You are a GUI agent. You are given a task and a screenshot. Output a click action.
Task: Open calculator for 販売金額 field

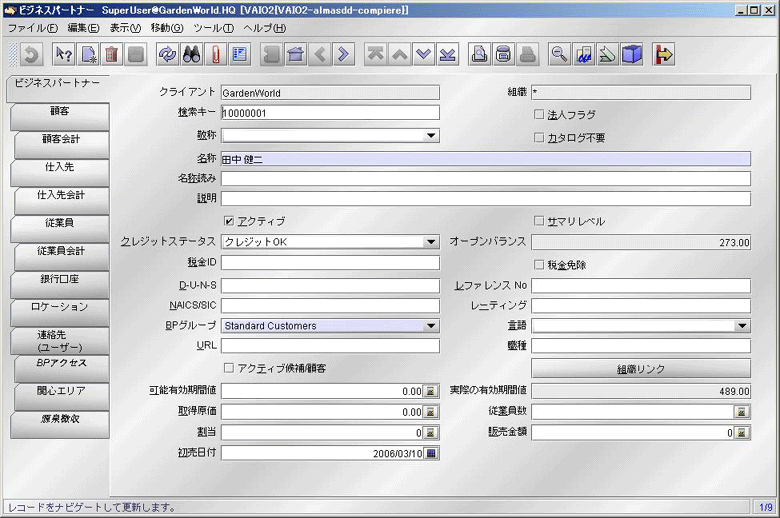pyautogui.click(x=741, y=433)
